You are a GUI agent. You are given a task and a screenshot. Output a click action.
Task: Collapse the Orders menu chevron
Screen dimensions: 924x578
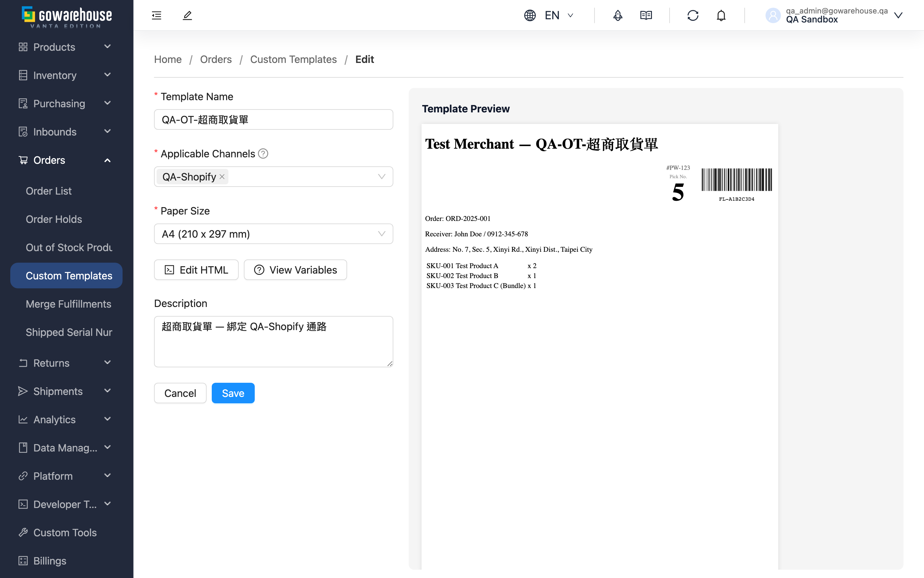108,160
